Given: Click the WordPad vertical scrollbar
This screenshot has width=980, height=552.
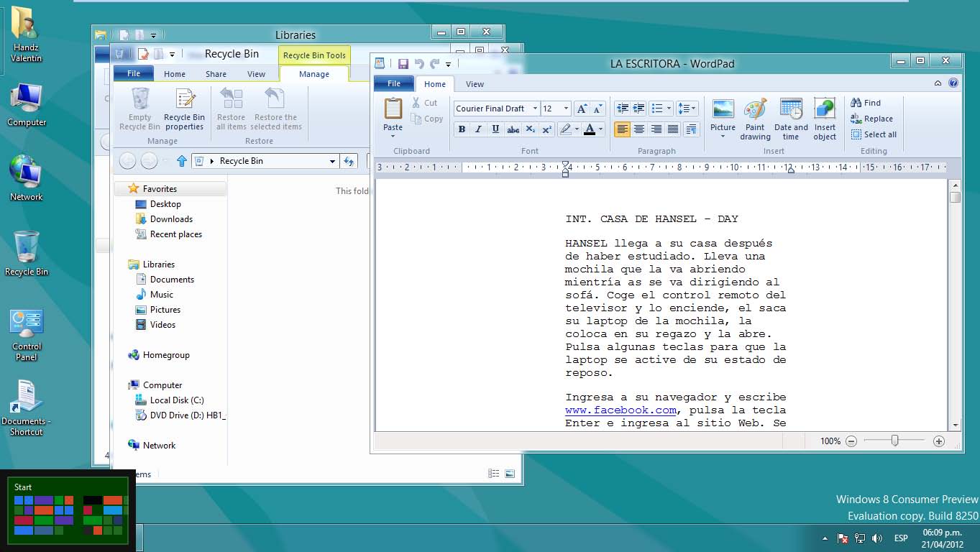Looking at the screenshot, I should tap(956, 305).
